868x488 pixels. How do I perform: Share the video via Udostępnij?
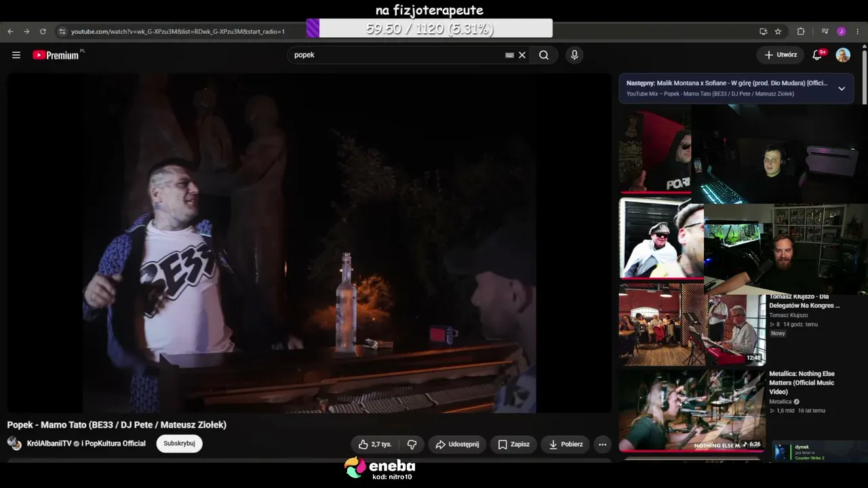coord(456,445)
